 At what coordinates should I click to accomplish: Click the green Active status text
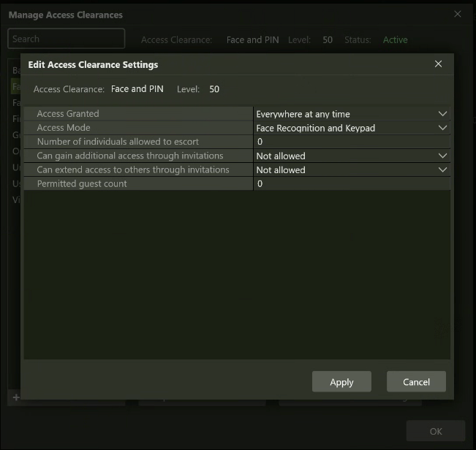tap(396, 39)
